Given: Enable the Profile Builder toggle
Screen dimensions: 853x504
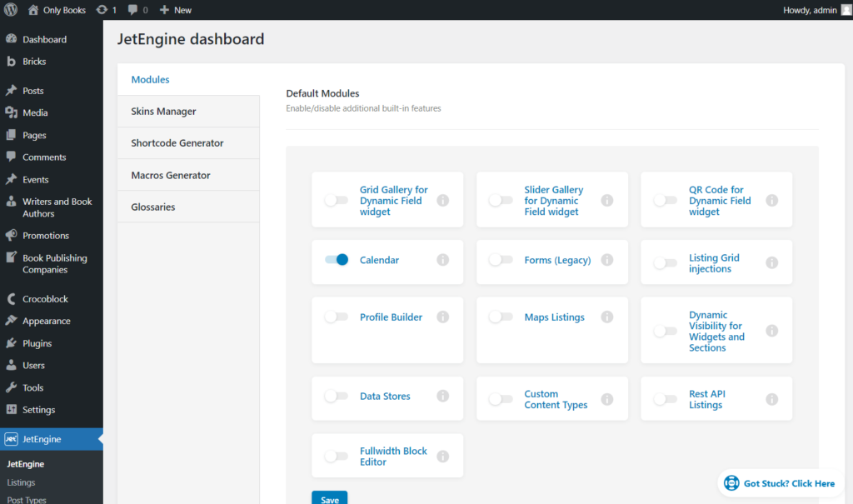Looking at the screenshot, I should point(337,317).
